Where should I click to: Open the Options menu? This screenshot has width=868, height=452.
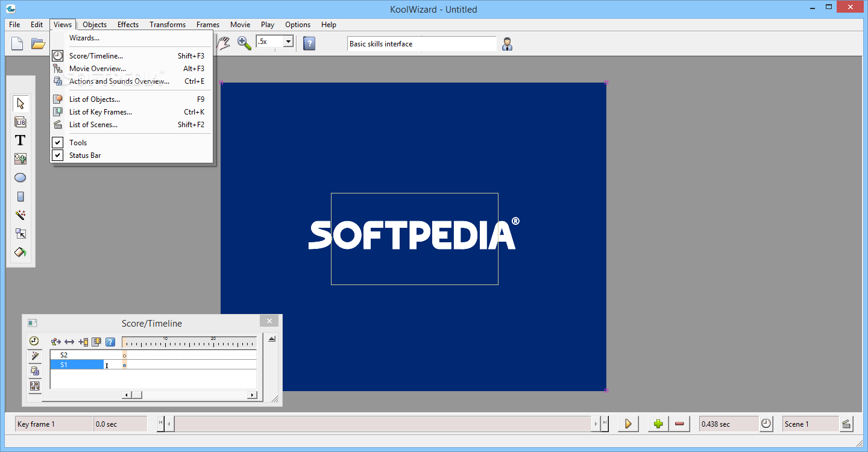(x=298, y=25)
